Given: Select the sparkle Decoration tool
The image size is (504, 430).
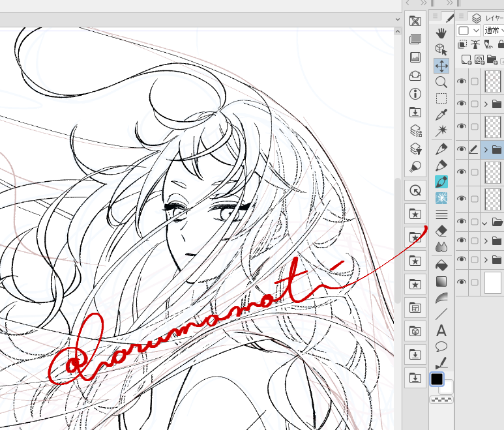Looking at the screenshot, I should coord(441,198).
